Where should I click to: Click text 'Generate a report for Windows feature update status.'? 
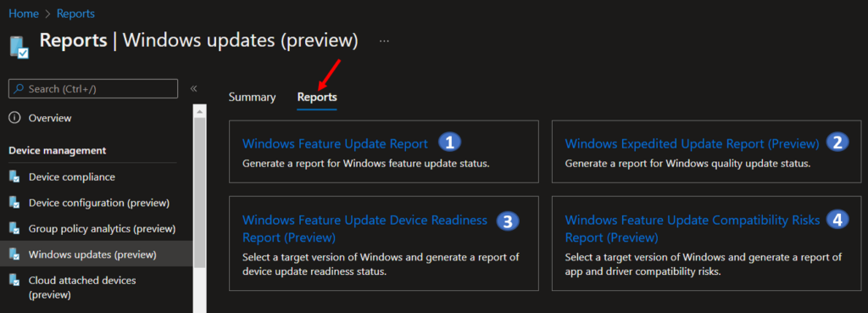pos(366,164)
